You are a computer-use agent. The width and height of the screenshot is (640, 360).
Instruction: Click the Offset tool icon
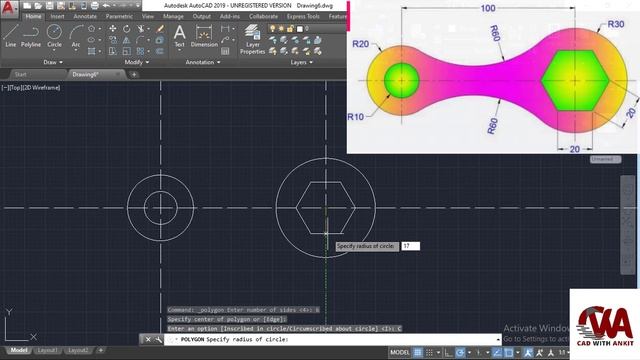click(x=160, y=51)
